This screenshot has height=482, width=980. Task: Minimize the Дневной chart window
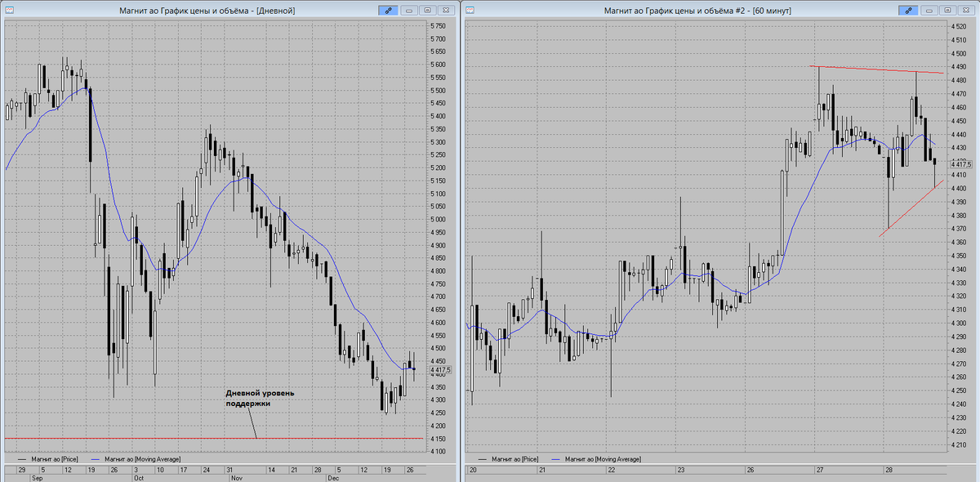pyautogui.click(x=411, y=11)
